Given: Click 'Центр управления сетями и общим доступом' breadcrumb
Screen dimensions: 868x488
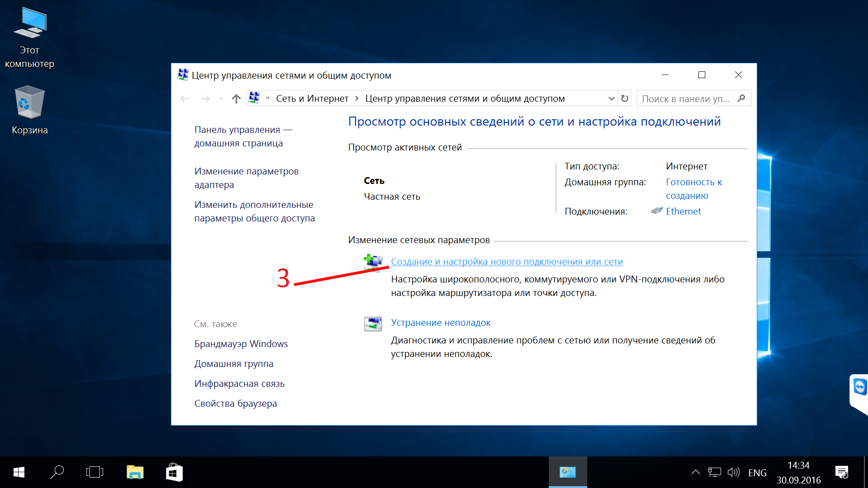Looking at the screenshot, I should tap(465, 99).
